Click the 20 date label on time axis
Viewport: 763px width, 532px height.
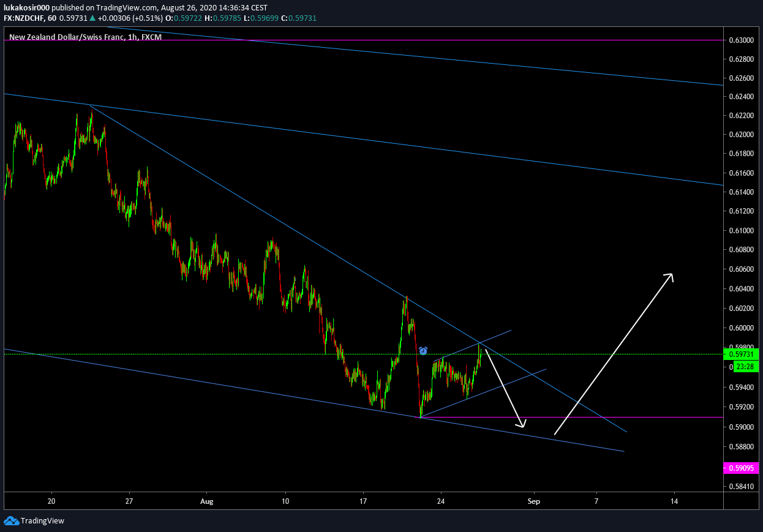[51, 500]
